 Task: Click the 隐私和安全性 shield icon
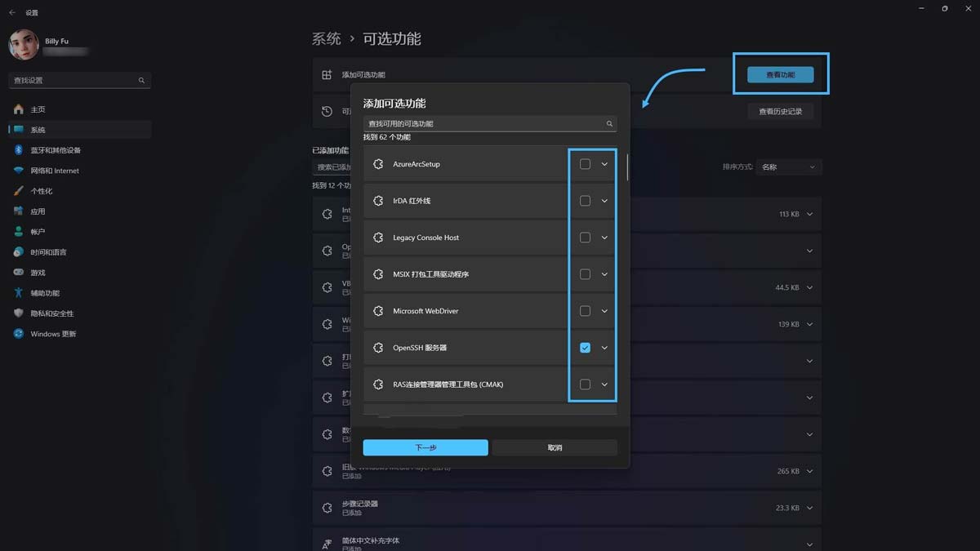point(18,313)
